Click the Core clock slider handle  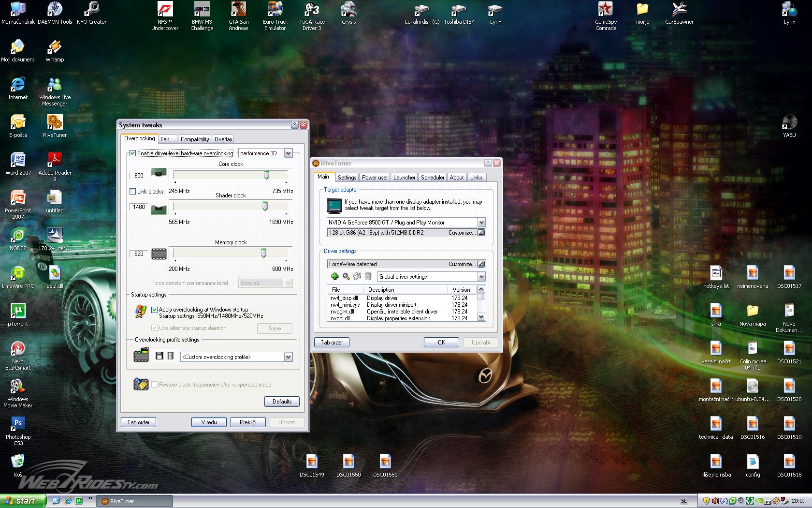coord(266,175)
